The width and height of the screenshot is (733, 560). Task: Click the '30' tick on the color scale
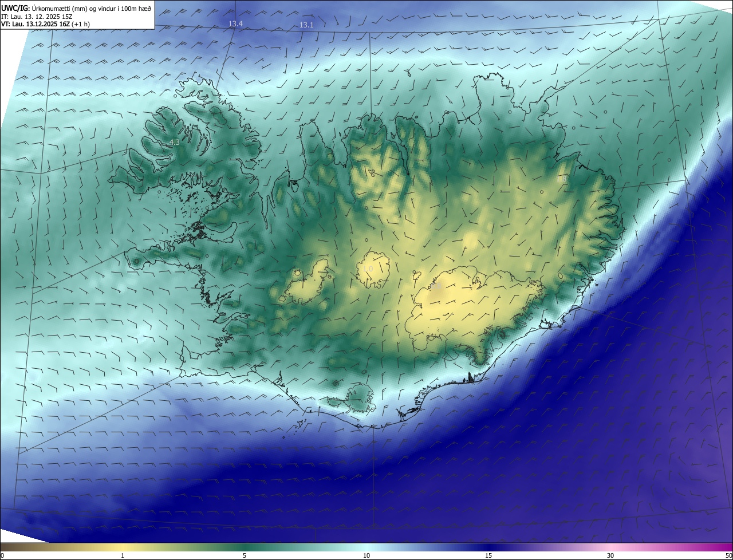(610, 555)
